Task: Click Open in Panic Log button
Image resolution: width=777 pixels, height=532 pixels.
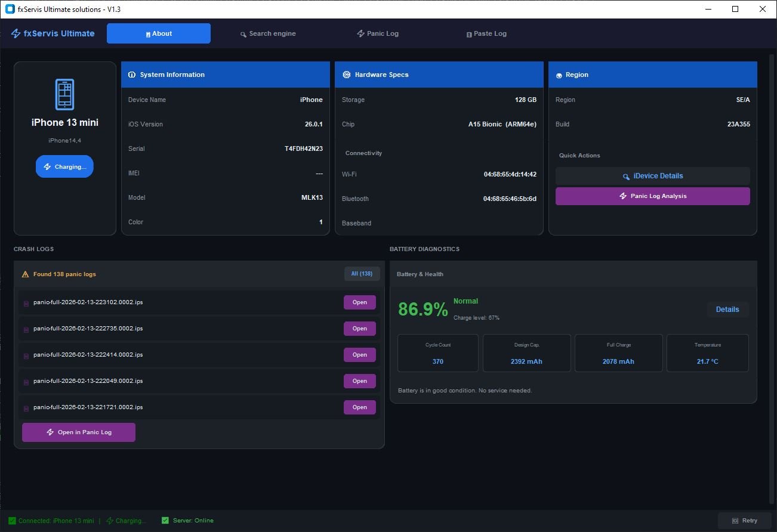Action: [79, 432]
